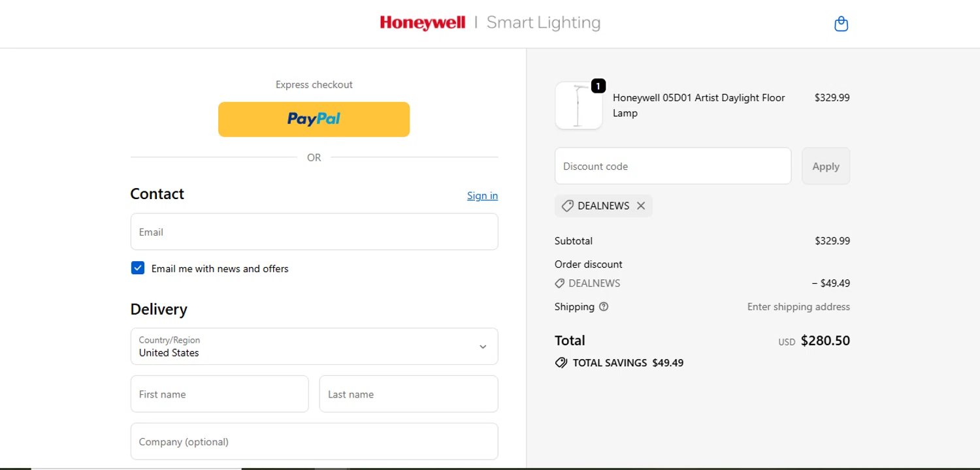This screenshot has height=470, width=980.
Task: Click the Company (optional) field
Action: (x=314, y=441)
